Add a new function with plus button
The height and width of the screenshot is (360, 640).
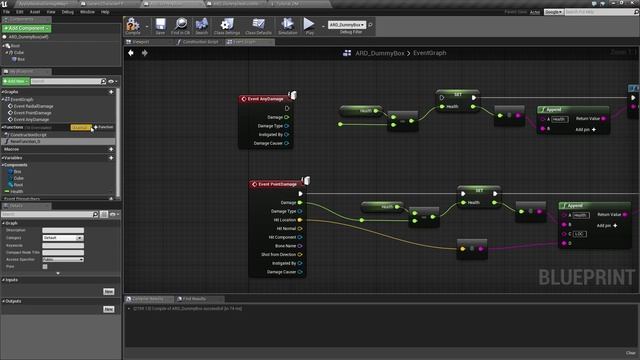point(103,127)
